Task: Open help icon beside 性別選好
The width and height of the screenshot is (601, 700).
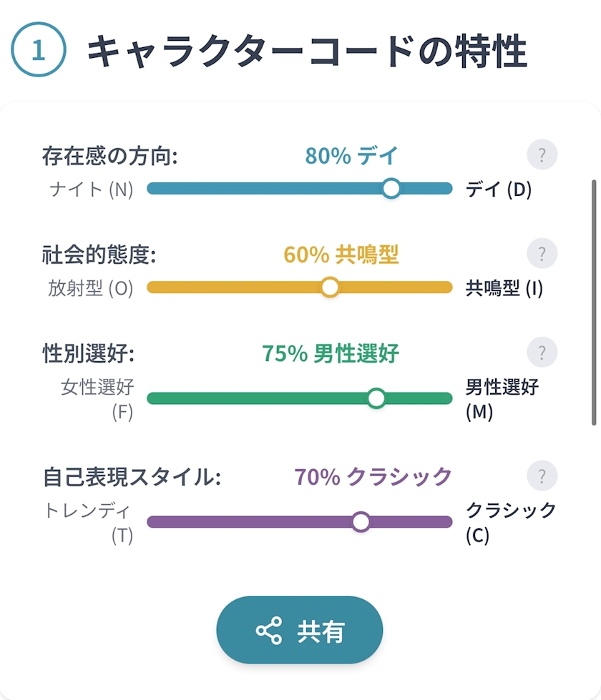Action: point(542,353)
